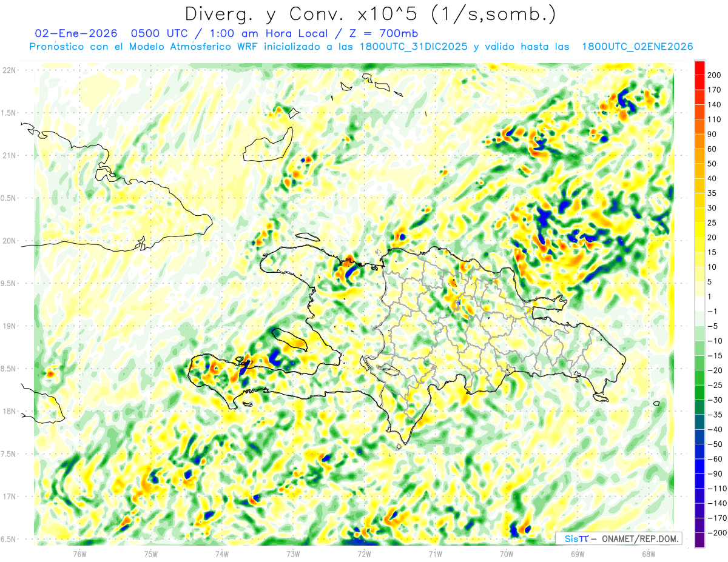Viewport: 728px width, 562px height.
Task: Click the '69W' longitude label
Action: point(578,554)
